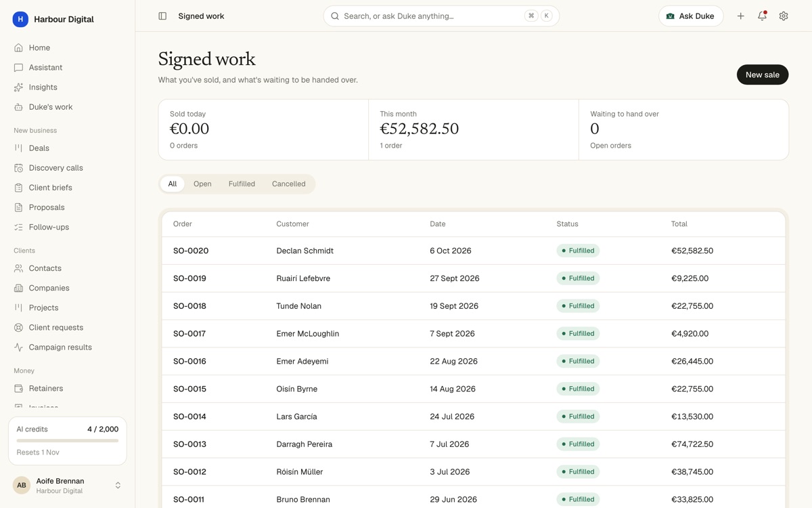Select customer Emer Adeyemi
Image resolution: width=812 pixels, height=508 pixels.
302,362
